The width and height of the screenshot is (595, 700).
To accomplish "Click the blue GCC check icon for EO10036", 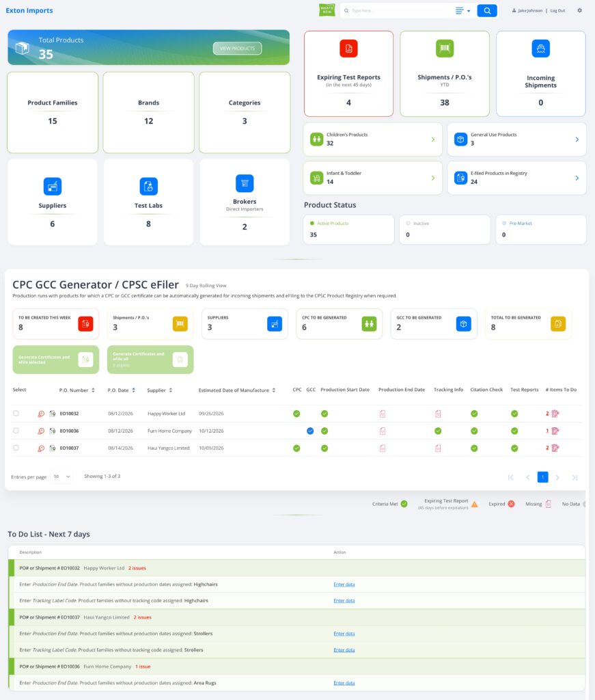I will pos(310,431).
